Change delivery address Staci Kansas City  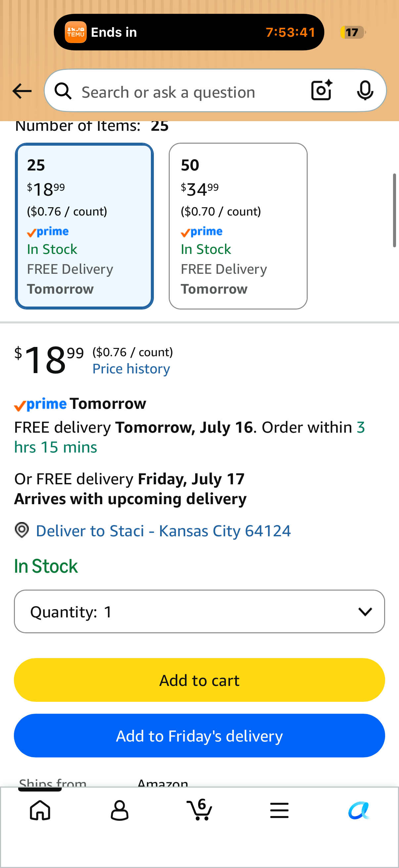coord(163,531)
